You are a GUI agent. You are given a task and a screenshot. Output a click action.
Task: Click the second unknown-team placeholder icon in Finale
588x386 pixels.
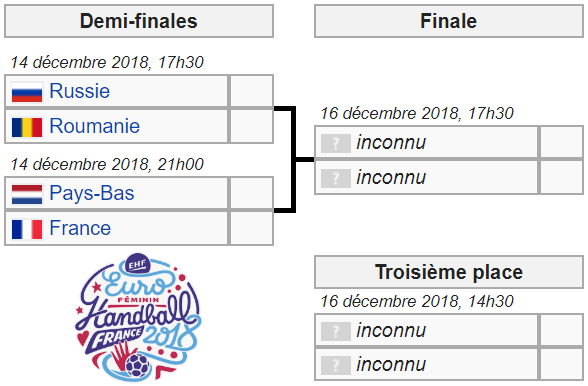click(336, 178)
